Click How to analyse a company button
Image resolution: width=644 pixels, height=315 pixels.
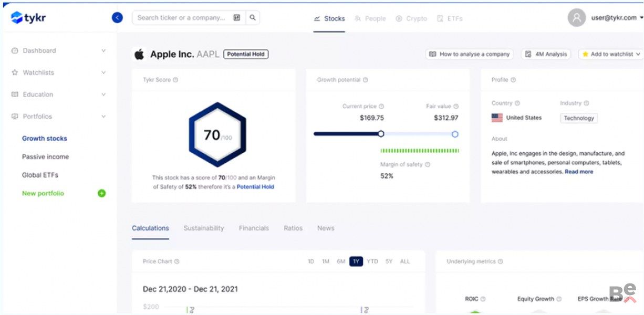point(469,54)
